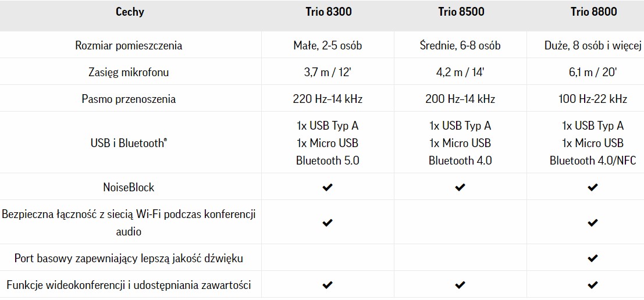Click the Rozmiar pomieszczenia row label
Screen dimensions: 644x300
[129, 45]
